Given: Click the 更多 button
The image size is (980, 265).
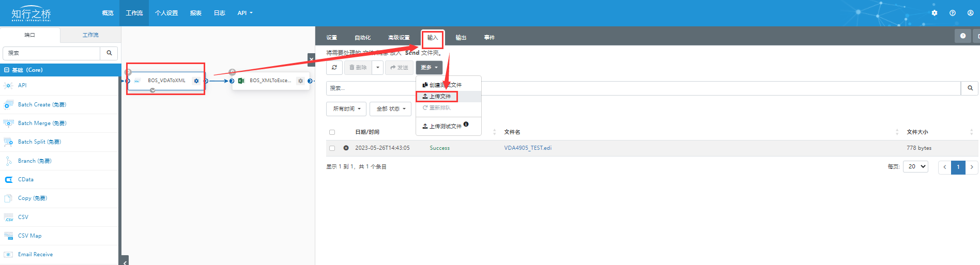Looking at the screenshot, I should [x=429, y=68].
